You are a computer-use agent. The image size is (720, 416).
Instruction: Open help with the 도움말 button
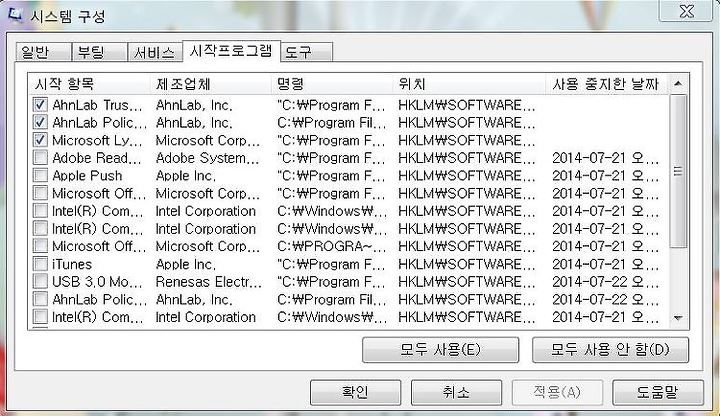tap(658, 393)
